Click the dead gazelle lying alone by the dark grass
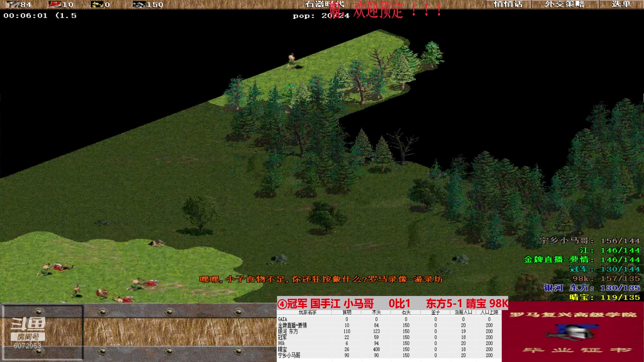Viewport: 644px width, 362px height. point(156,243)
